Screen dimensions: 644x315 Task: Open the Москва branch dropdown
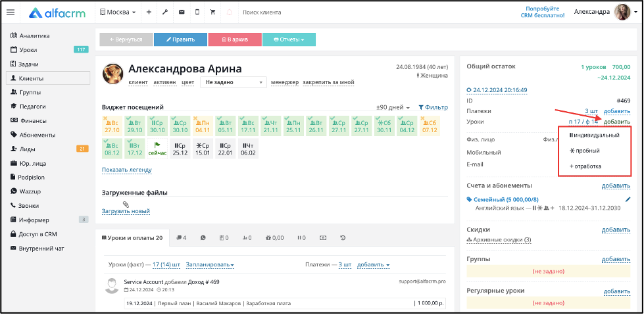(118, 12)
